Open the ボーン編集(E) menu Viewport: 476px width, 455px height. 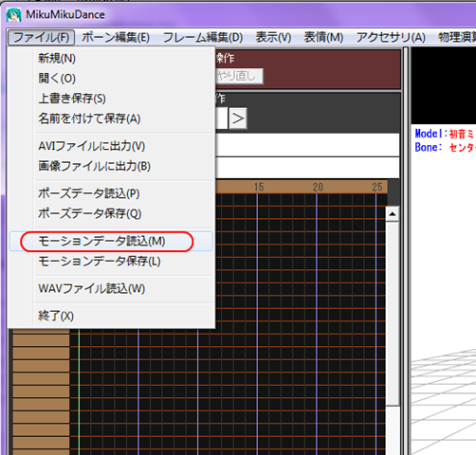click(x=116, y=38)
